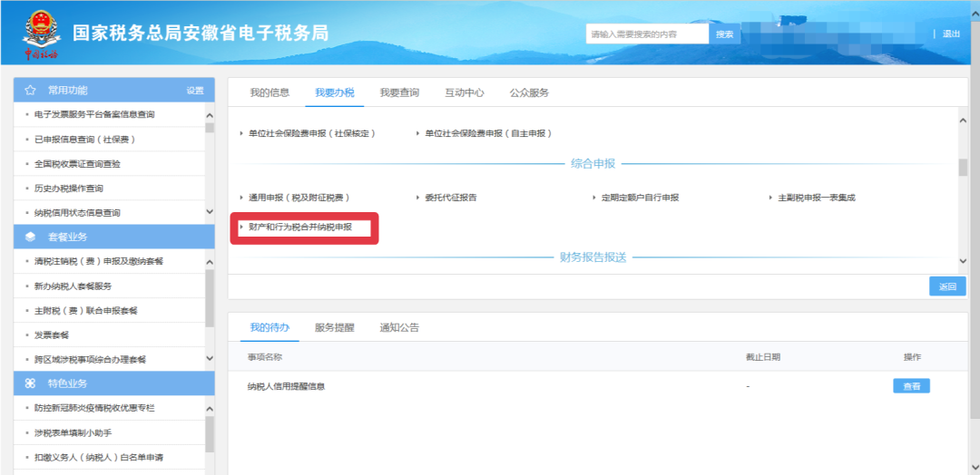Click the layers icon beside 套餐业务
The image size is (980, 475).
click(x=29, y=237)
